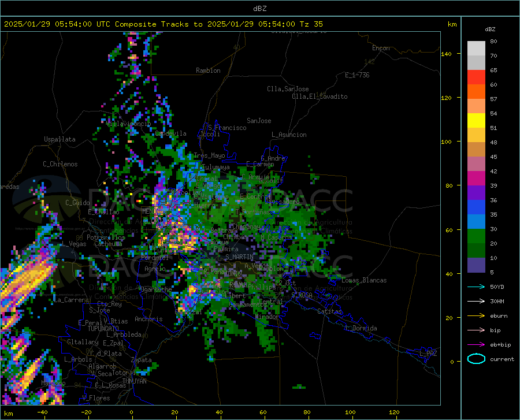Click the Clla.El_Cavadito label
The height and width of the screenshot is (420, 520).
[320, 96]
